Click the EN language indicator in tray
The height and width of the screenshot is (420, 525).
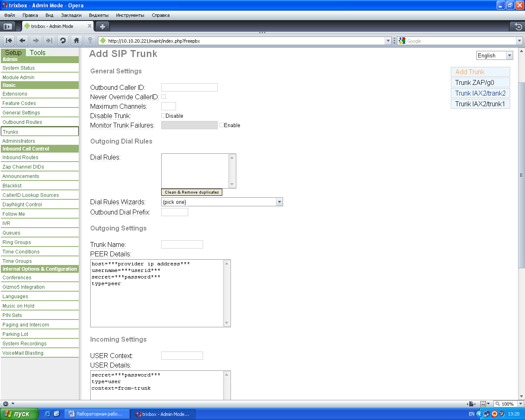tap(471, 414)
